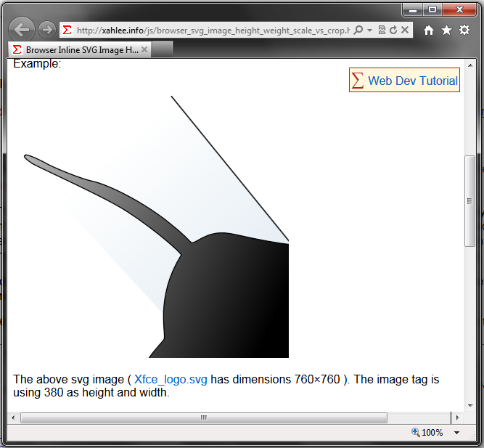
Task: Toggle the Compatibility View broken-page icon
Action: point(382,30)
